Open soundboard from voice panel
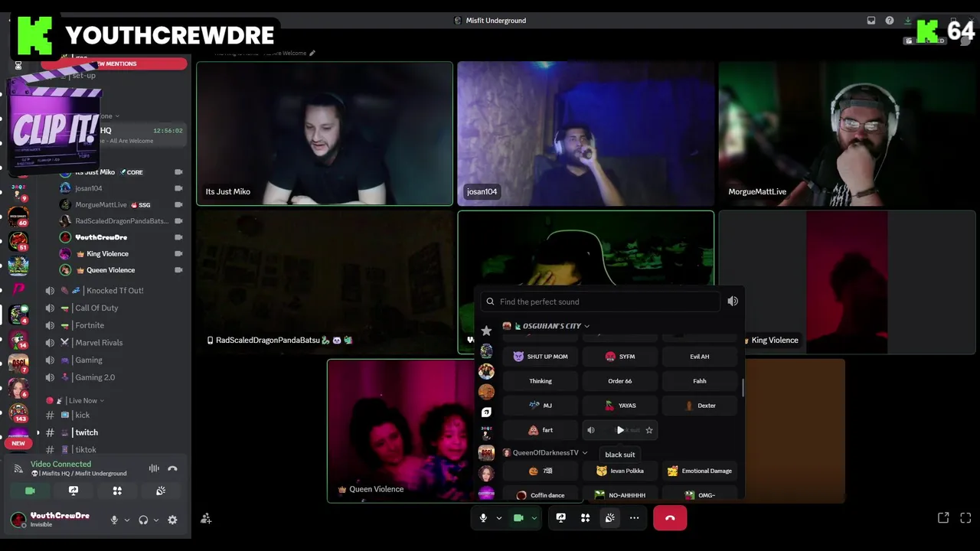The image size is (980, 551). point(161,491)
